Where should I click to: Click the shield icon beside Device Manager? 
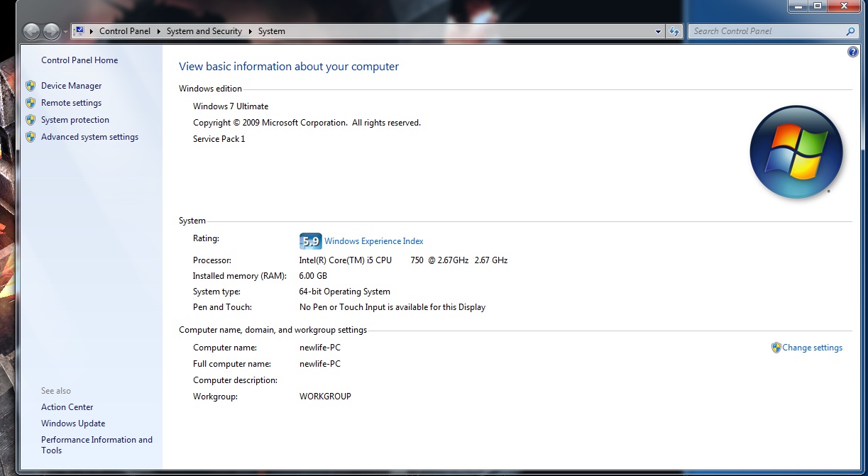pos(31,86)
